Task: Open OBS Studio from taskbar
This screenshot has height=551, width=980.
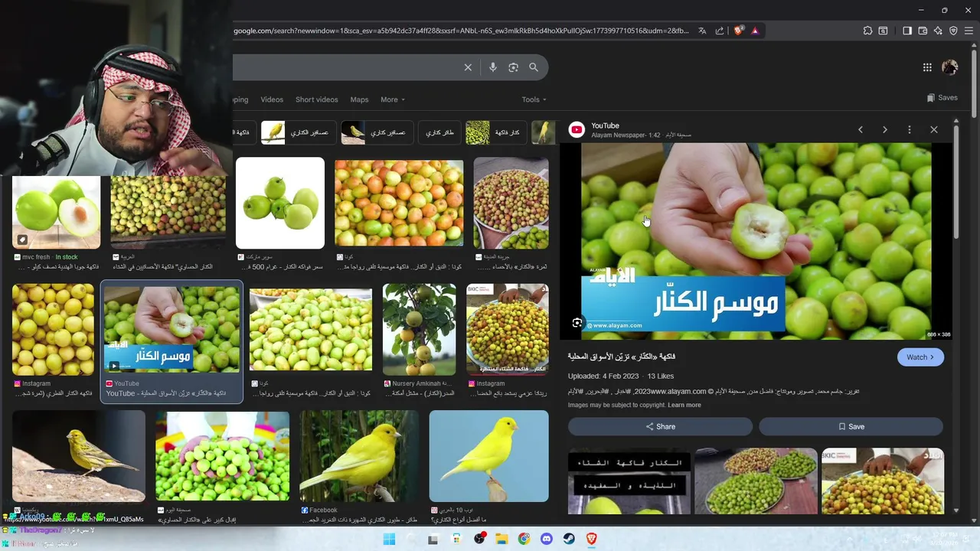Action: click(479, 539)
